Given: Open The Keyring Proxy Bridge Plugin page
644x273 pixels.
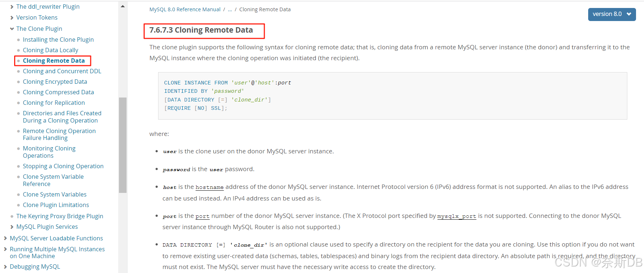Looking at the screenshot, I should click(x=60, y=216).
